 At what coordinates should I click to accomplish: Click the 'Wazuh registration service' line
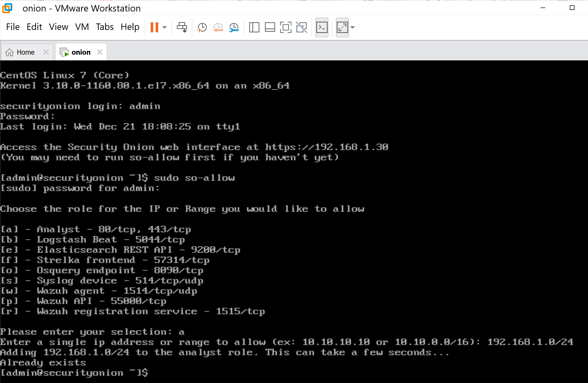[x=133, y=311]
